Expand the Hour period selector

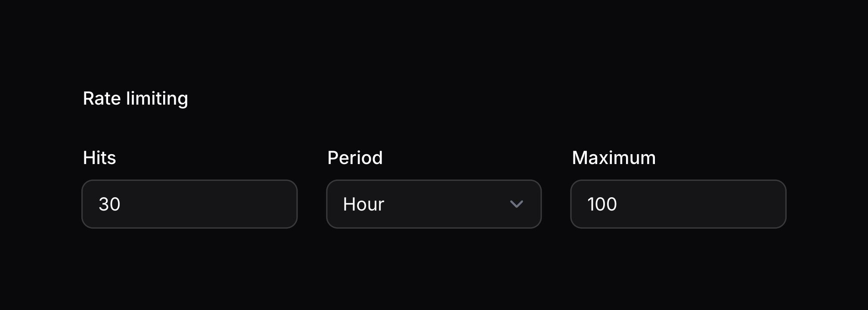[434, 204]
